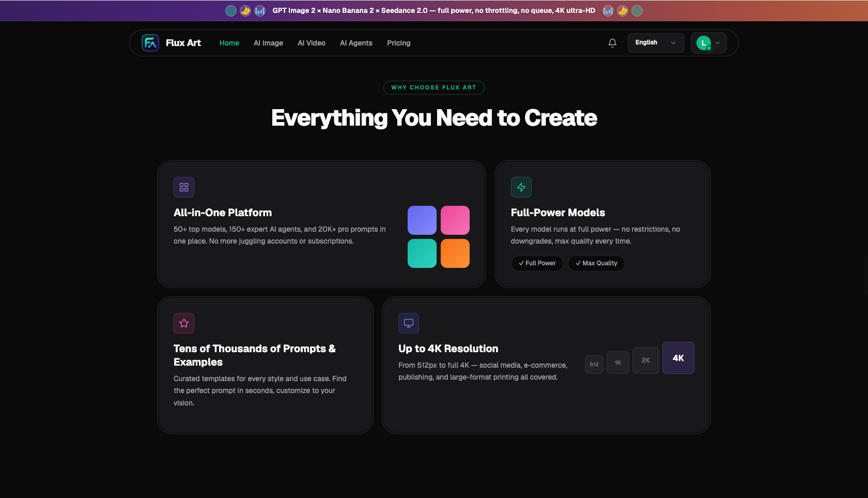Select the 512 resolution chip
868x498 pixels.
coord(594,365)
